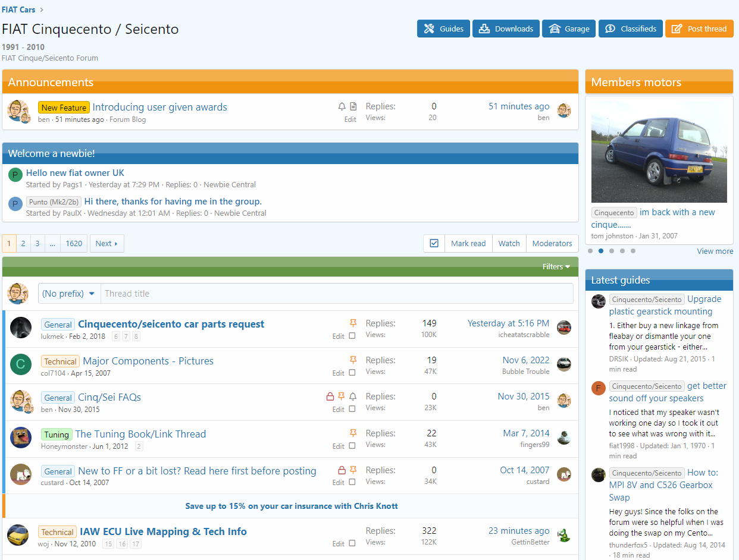The image size is (739, 560).
Task: Click the blue Cinquecento car photo
Action: pos(659,152)
